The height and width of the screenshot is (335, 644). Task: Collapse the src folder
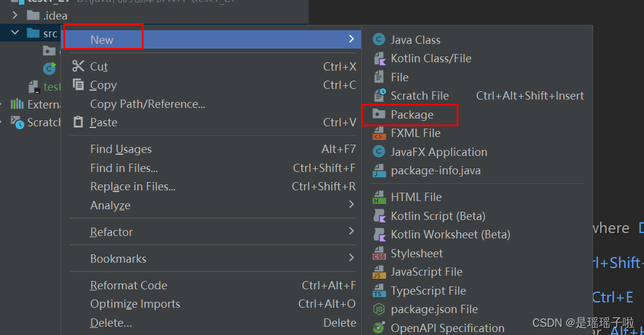(15, 33)
